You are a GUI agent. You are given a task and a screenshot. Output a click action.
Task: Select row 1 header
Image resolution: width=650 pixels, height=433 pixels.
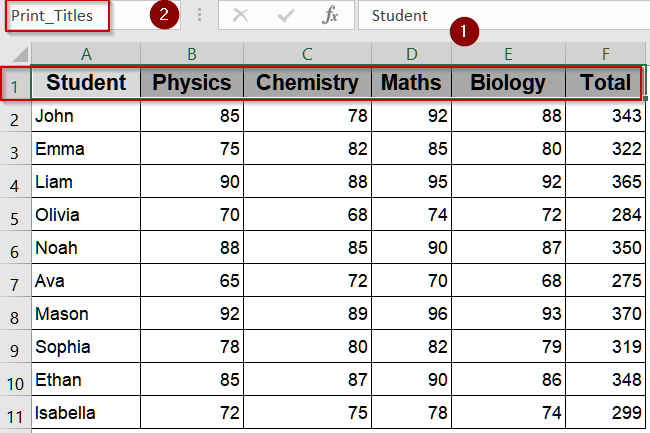coord(15,84)
